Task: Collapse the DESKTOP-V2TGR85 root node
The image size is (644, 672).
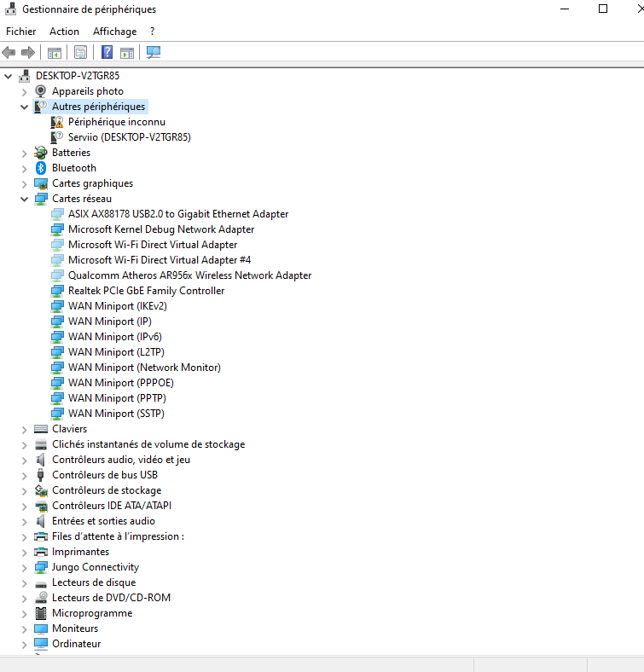Action: pos(9,76)
